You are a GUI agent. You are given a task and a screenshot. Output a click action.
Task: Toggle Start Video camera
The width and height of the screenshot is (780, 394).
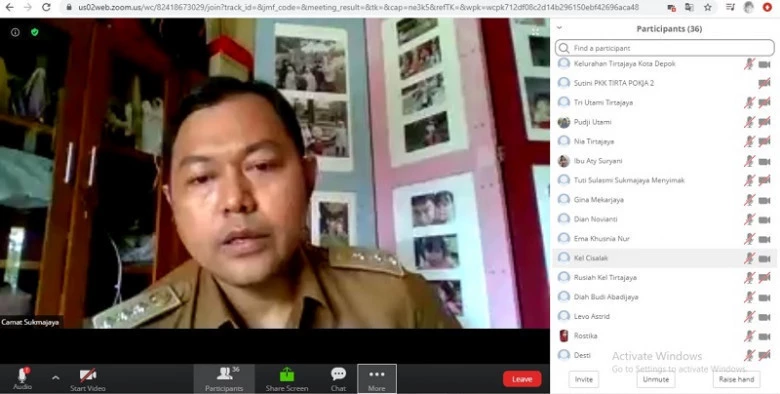[x=88, y=379]
